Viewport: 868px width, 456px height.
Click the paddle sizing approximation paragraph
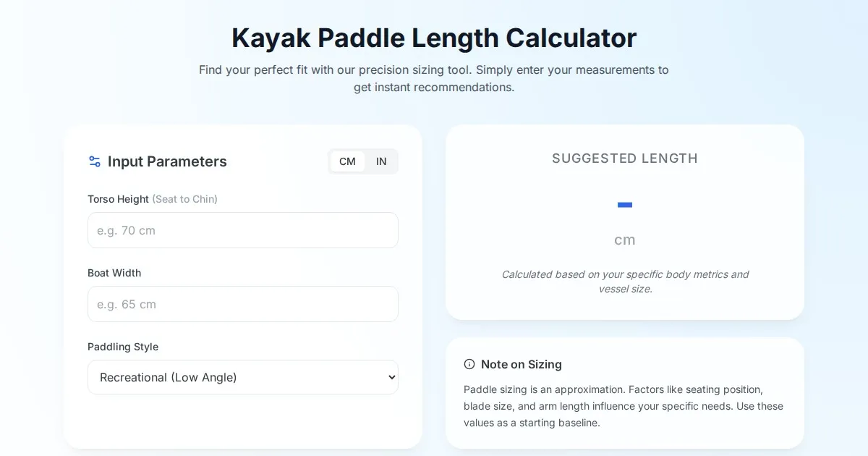coord(624,406)
